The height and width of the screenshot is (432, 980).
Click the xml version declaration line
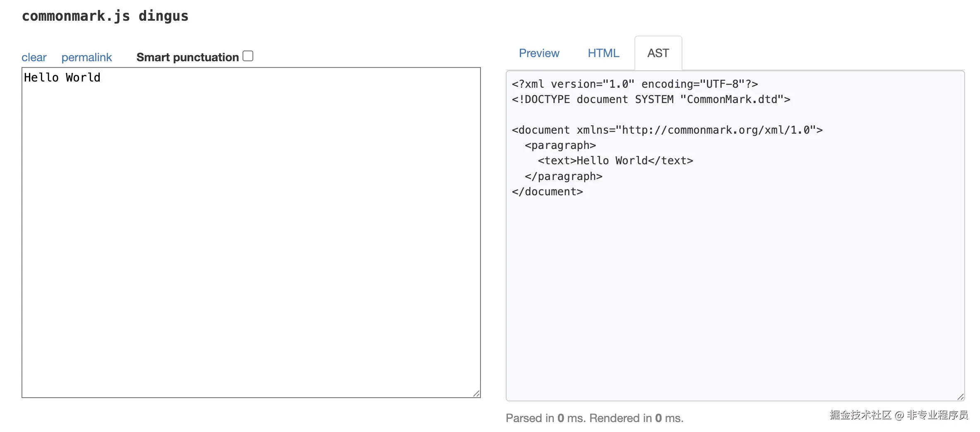[634, 84]
